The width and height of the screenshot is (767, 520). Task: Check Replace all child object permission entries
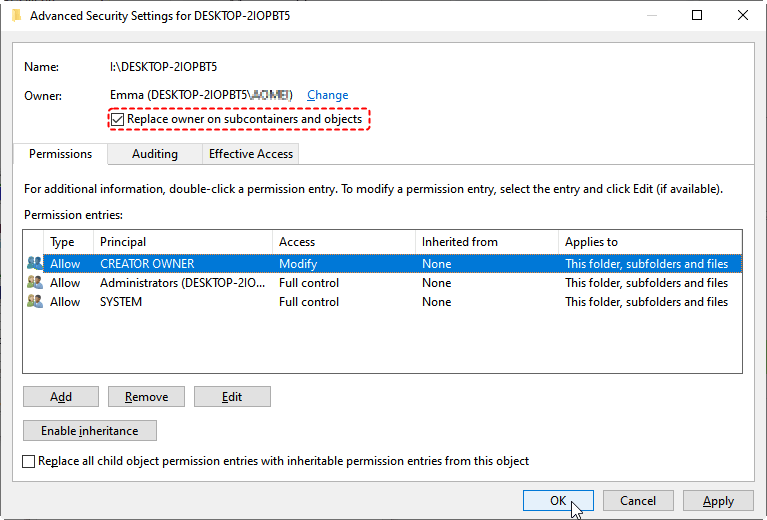29,461
